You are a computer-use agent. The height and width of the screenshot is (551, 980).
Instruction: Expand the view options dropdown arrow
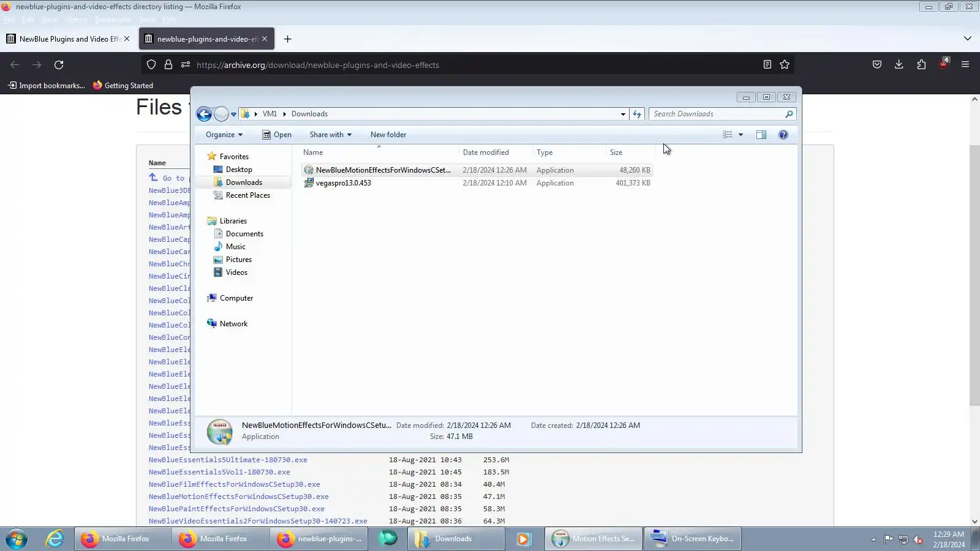pyautogui.click(x=741, y=135)
